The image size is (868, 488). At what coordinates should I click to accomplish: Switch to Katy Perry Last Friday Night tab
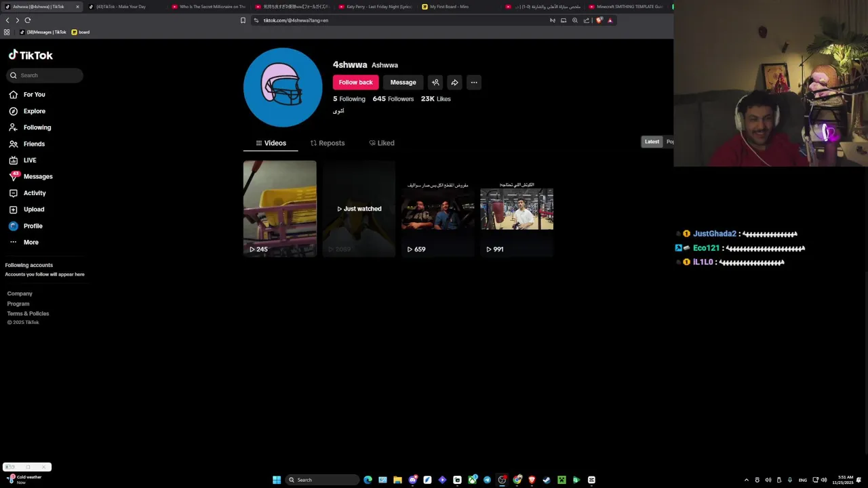click(x=375, y=7)
